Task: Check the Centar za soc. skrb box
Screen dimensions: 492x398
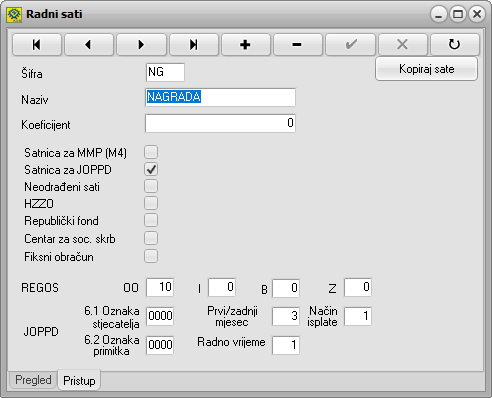Action: click(x=151, y=238)
